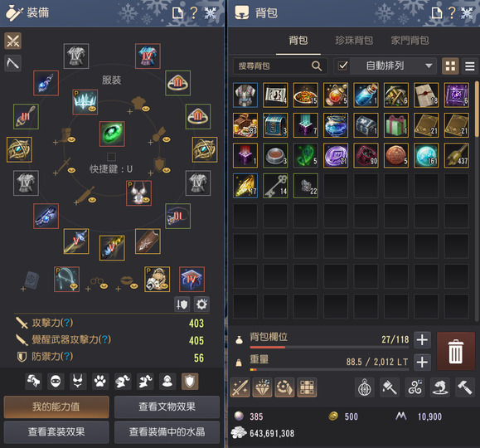Viewport: 480px width, 448px height.
Task: Click the 搜尋背包 search field
Action: pyautogui.click(x=280, y=66)
